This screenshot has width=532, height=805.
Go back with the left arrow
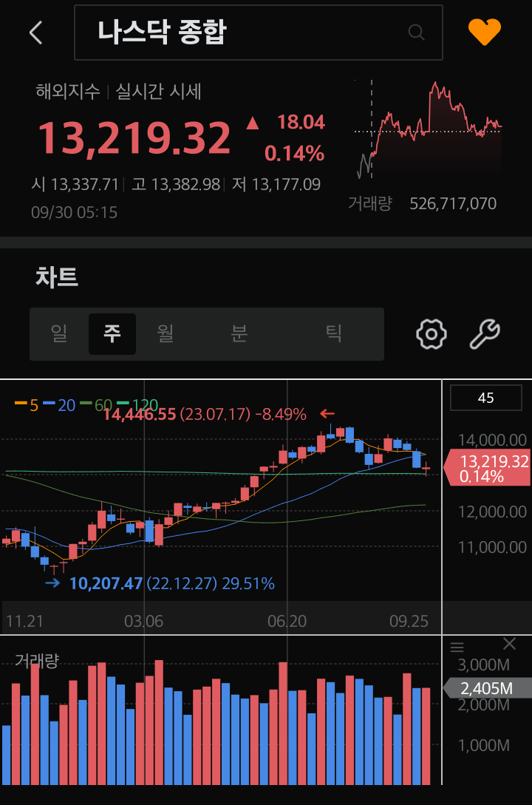pyautogui.click(x=36, y=33)
